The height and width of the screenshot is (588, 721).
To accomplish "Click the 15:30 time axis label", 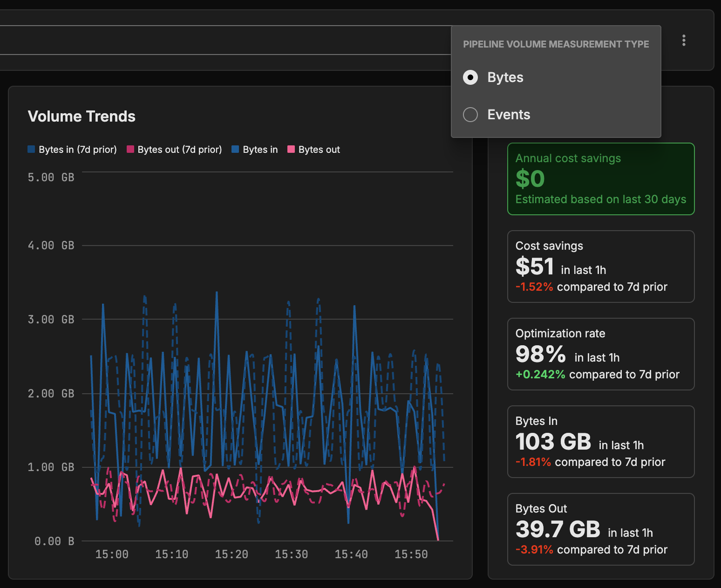I will [291, 554].
